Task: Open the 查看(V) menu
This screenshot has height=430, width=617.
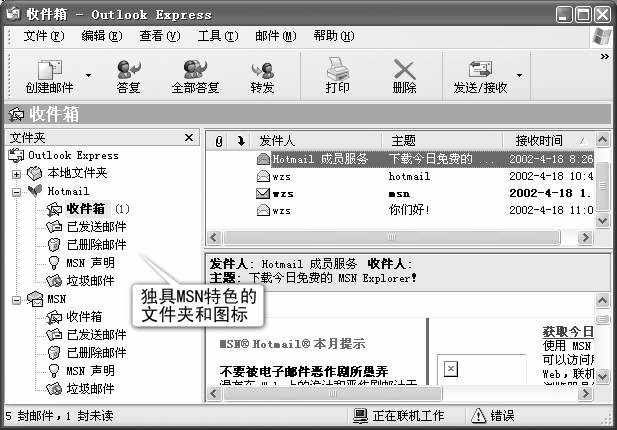Action: click(x=159, y=36)
